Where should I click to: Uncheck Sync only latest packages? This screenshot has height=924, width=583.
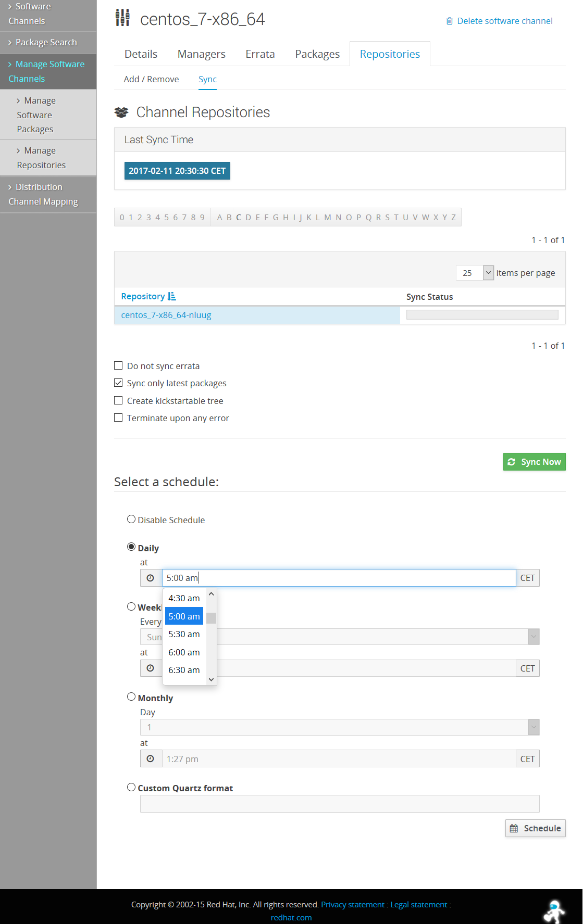pos(118,383)
